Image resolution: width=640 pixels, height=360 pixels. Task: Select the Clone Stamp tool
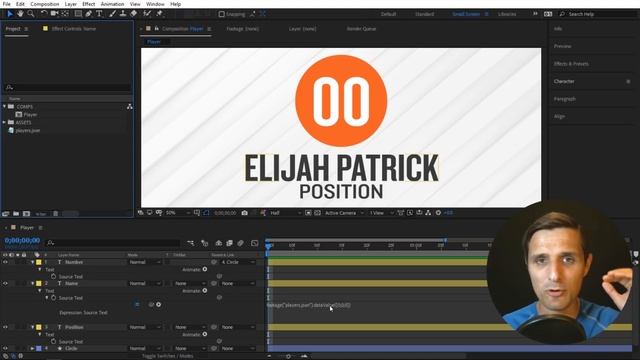[122, 14]
